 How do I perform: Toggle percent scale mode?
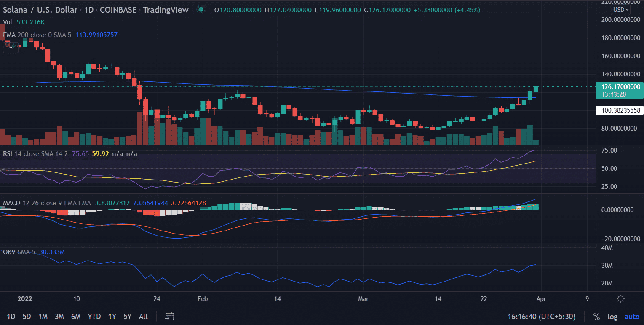click(x=596, y=316)
